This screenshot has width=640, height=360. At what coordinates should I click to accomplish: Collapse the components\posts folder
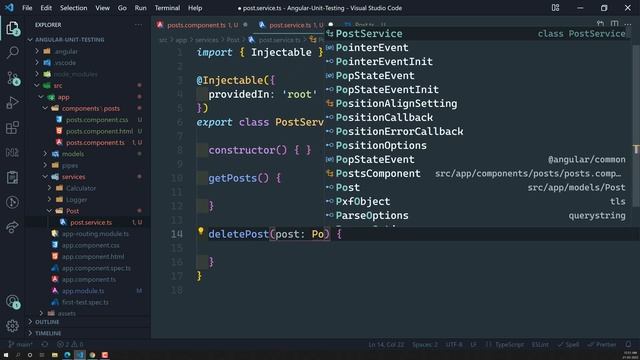[x=45, y=108]
